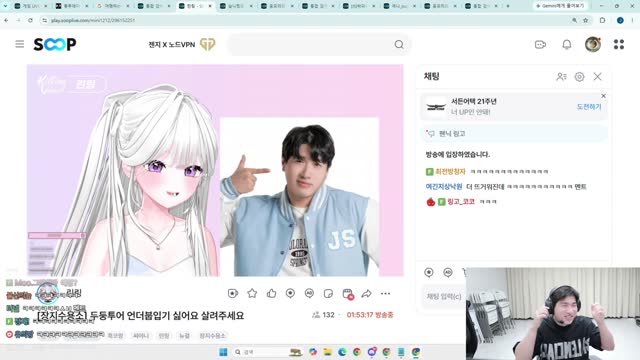Open chat settings gear icon
Image resolution: width=640 pixels, height=360 pixels.
point(579,77)
